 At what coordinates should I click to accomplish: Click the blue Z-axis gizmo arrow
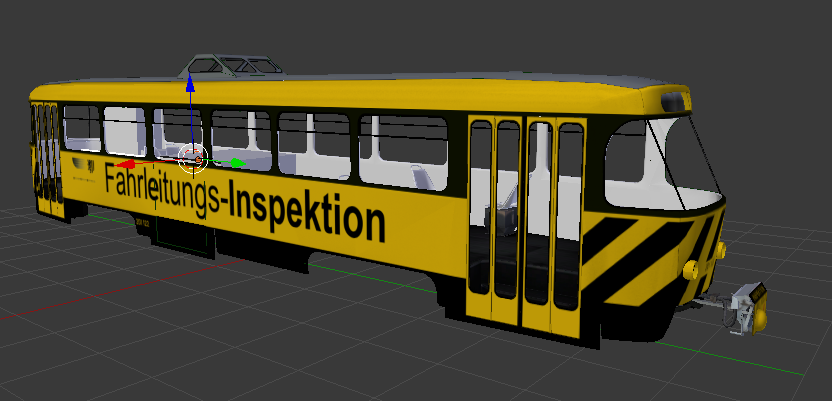(190, 88)
